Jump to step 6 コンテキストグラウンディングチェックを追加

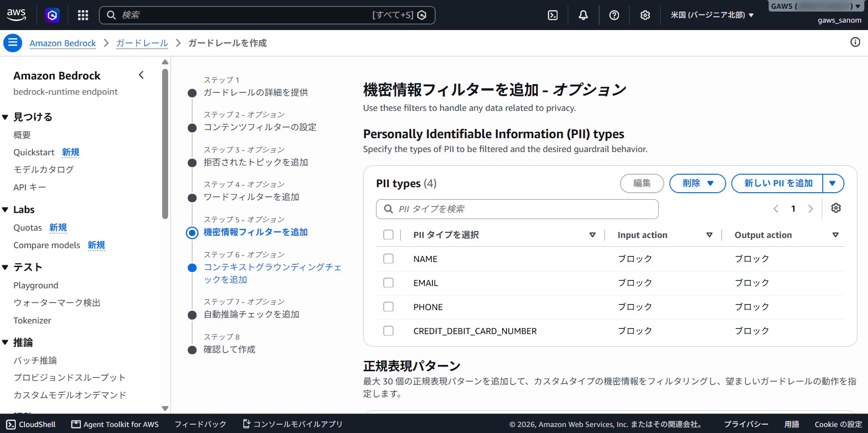273,273
